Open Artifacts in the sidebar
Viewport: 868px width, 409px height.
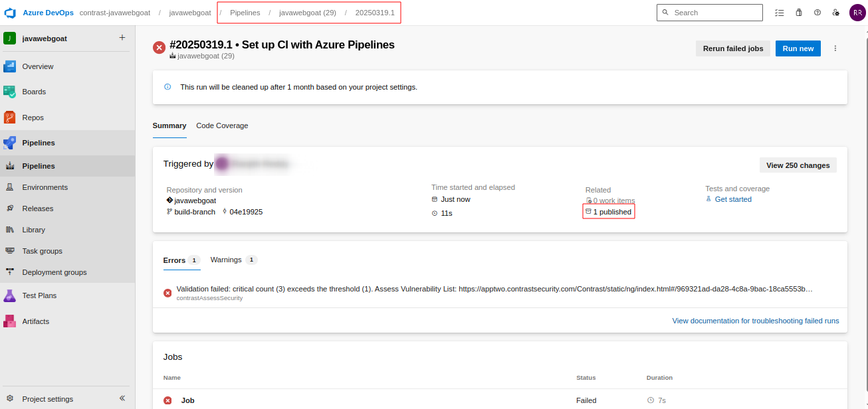click(35, 321)
